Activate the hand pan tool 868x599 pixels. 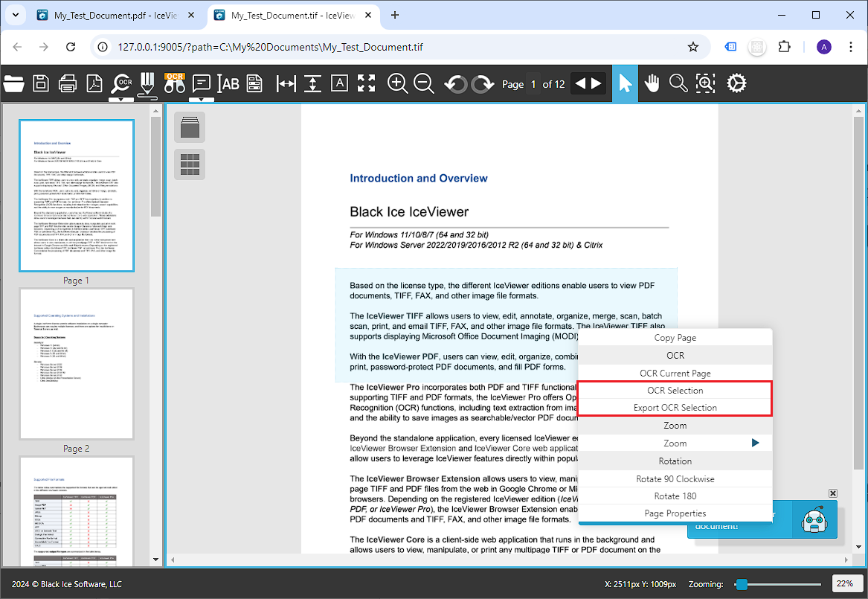tap(652, 83)
